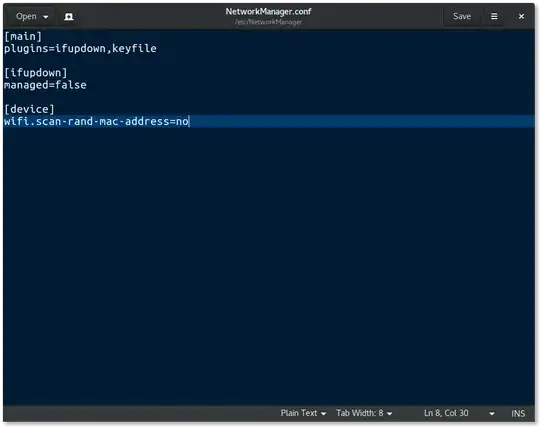Click the wifi.scan-rand-mac-address=no line

click(269, 121)
